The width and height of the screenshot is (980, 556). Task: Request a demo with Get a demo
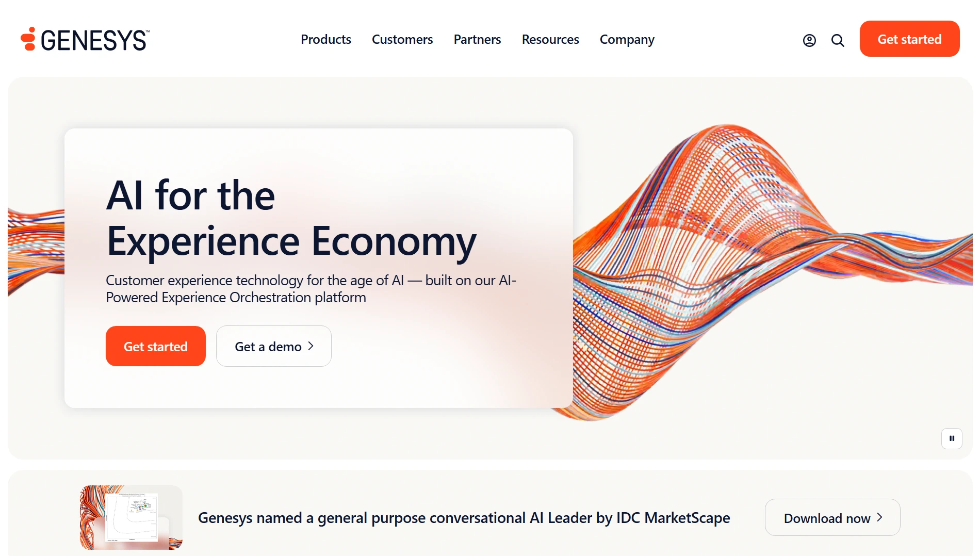tap(273, 346)
